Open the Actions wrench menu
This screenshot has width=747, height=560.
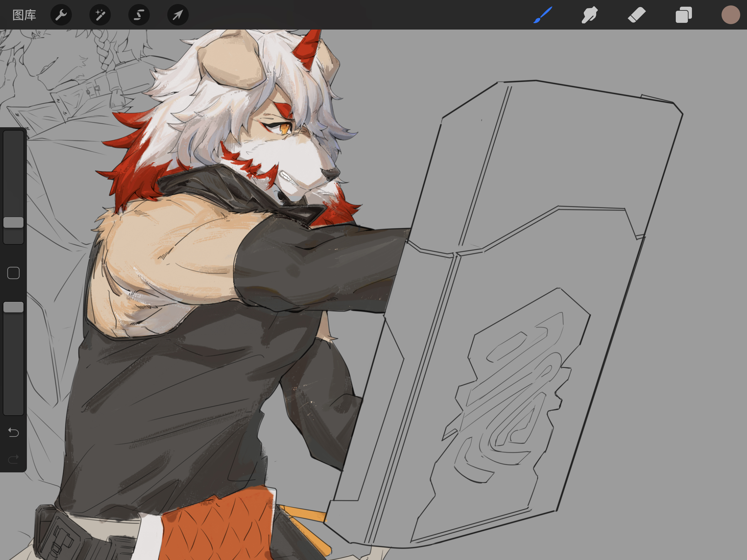click(x=61, y=15)
